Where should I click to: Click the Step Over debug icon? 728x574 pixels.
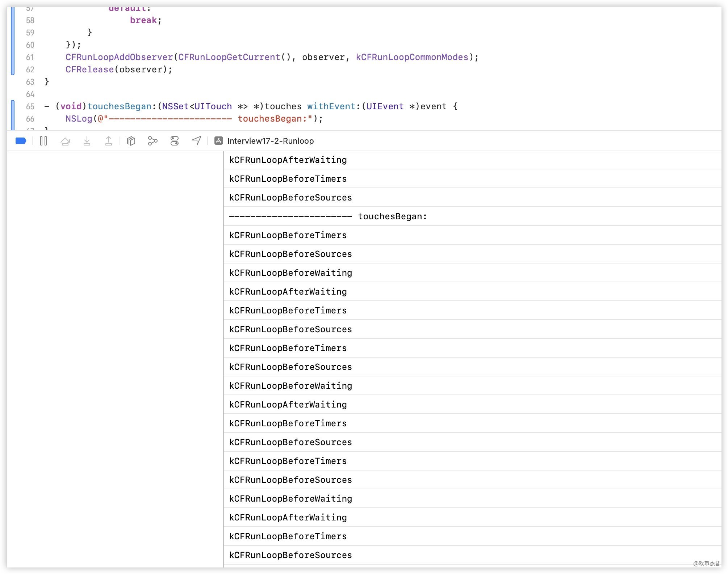65,141
